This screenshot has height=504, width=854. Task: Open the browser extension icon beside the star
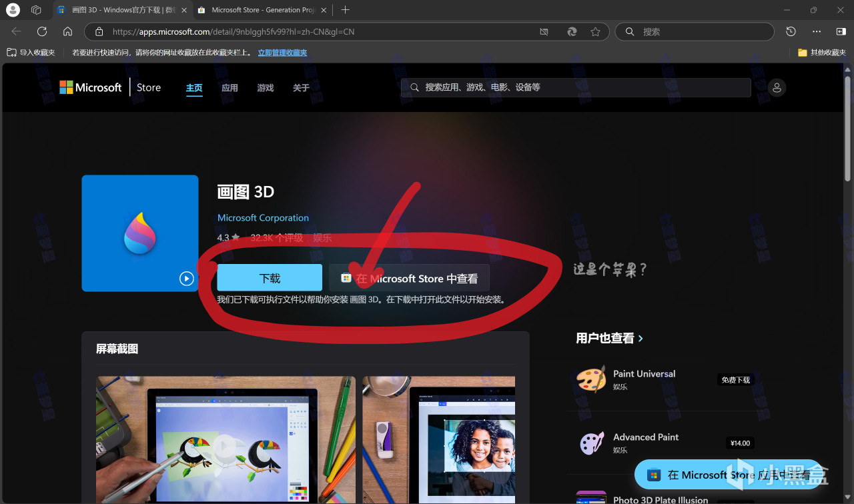pos(572,31)
